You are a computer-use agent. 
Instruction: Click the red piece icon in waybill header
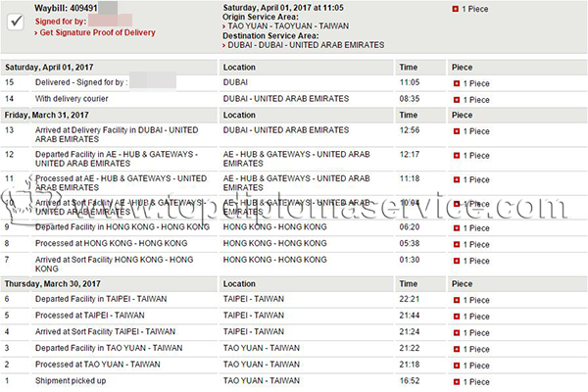coord(456,9)
